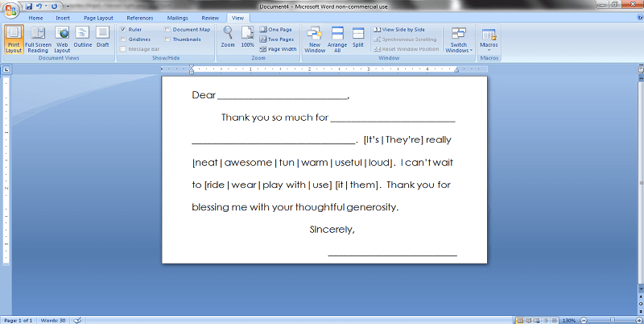Click Arrange All windows

pos(337,39)
